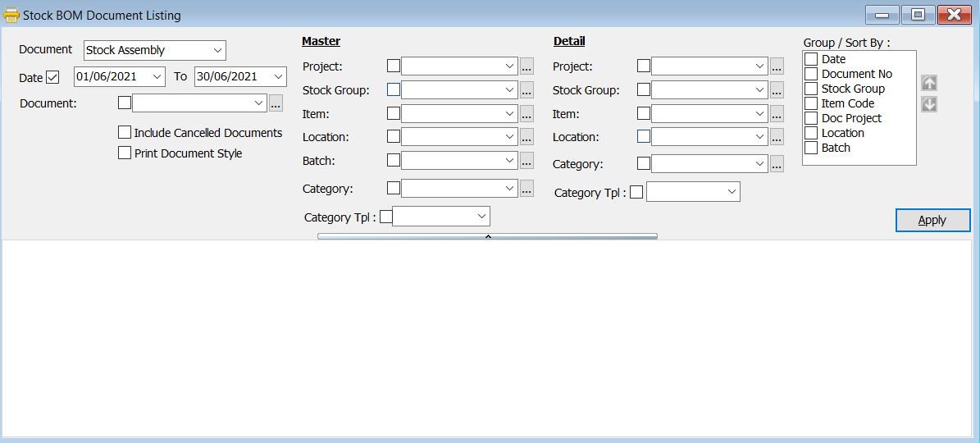Click the move up arrow icon

tap(928, 84)
